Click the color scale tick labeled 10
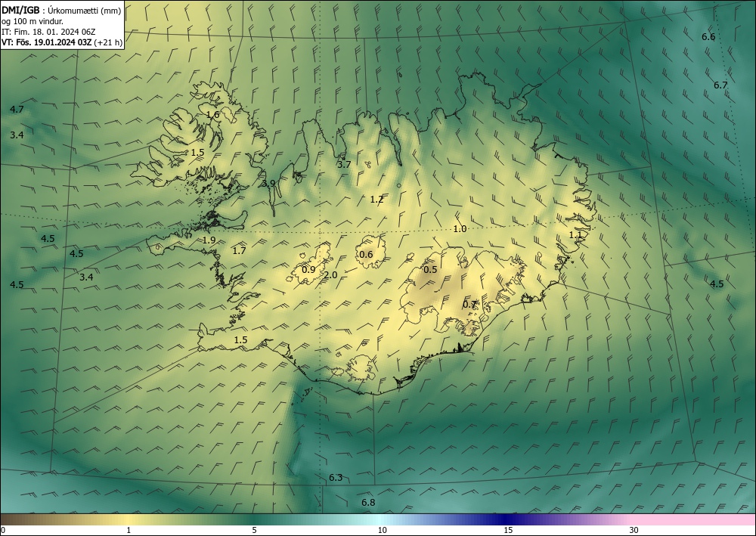The height and width of the screenshot is (536, 756). pyautogui.click(x=382, y=530)
